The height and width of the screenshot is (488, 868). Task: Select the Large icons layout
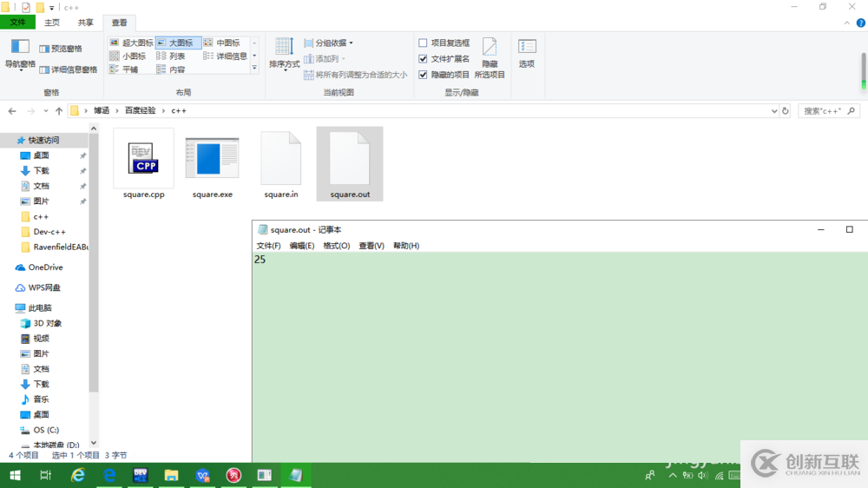pos(178,43)
